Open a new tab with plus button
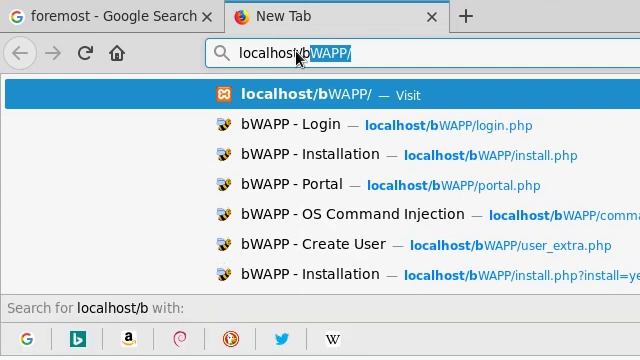Image resolution: width=640 pixels, height=360 pixels. point(466,16)
